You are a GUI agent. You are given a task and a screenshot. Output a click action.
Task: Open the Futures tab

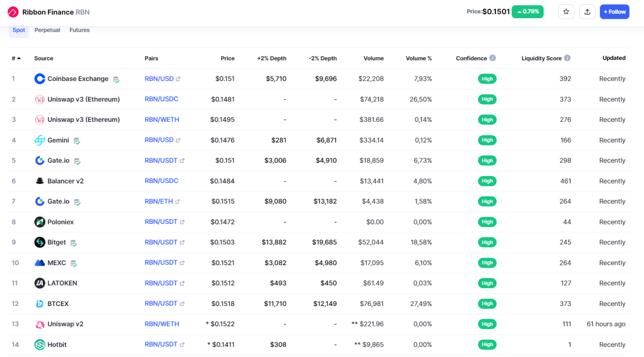tap(79, 30)
